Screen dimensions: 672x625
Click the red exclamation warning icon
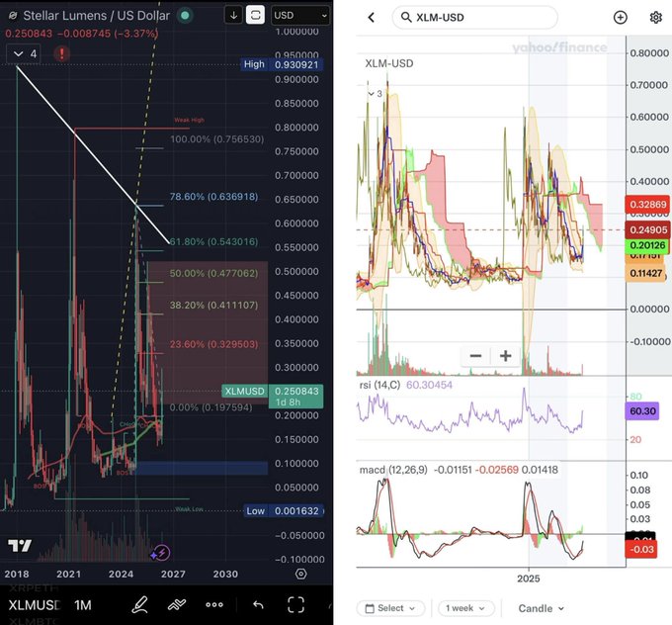pos(61,54)
